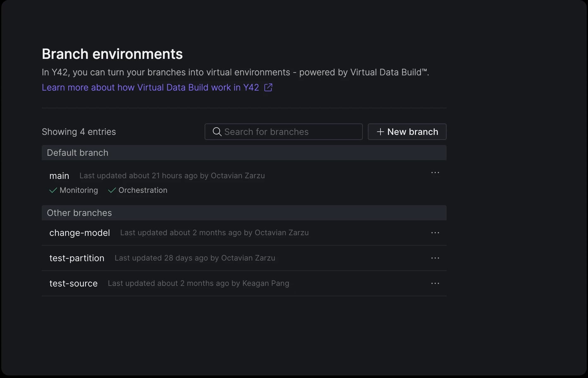Click the Default branch section header
This screenshot has width=588, height=378.
click(244, 153)
